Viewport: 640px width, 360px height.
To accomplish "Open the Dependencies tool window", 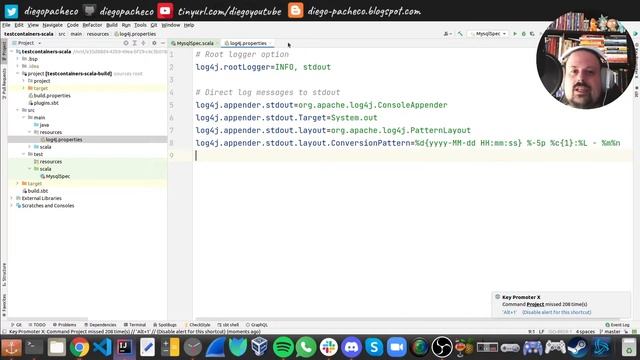I will 100,325.
